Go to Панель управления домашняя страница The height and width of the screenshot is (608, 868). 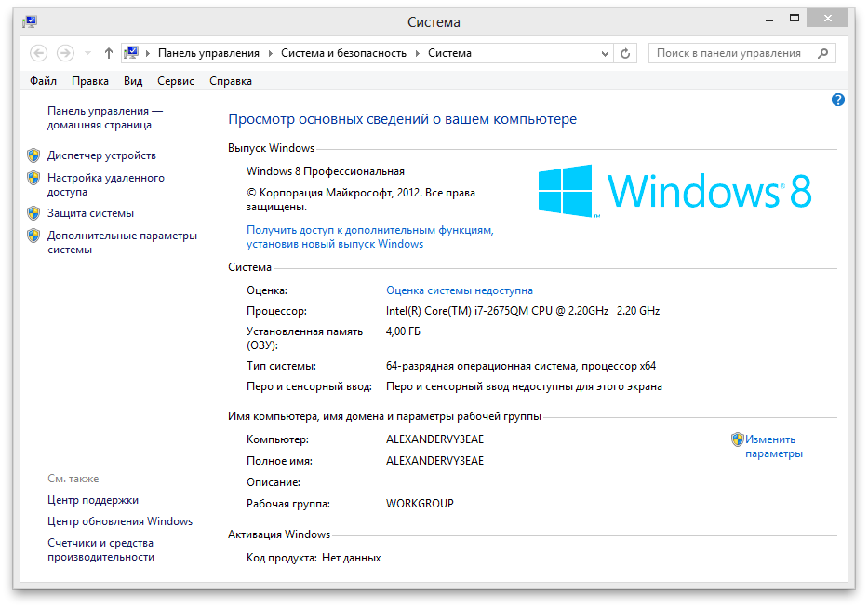point(104,117)
